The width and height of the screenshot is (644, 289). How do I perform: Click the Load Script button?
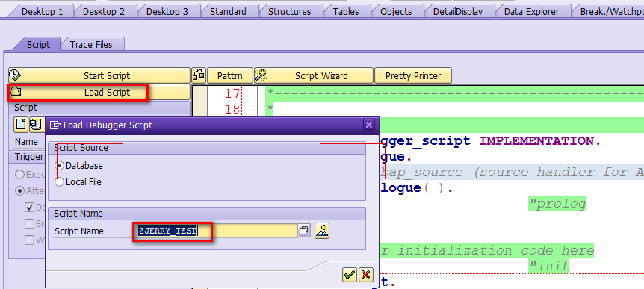click(x=99, y=93)
